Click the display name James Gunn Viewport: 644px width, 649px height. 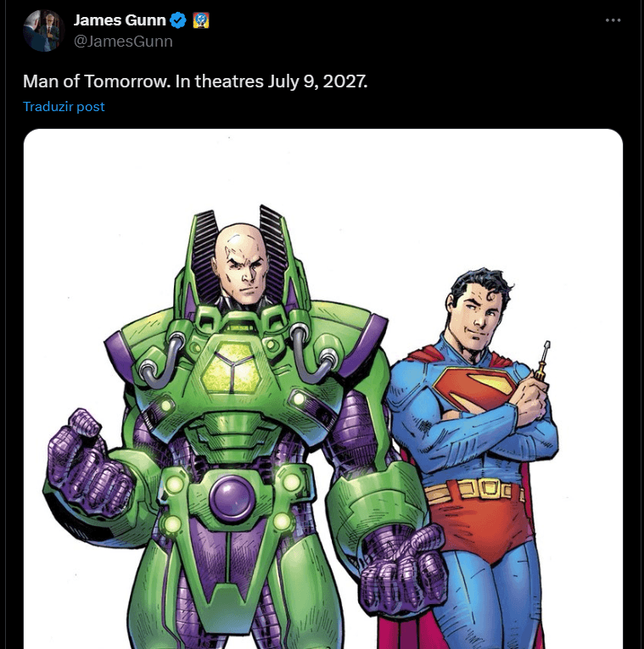120,20
